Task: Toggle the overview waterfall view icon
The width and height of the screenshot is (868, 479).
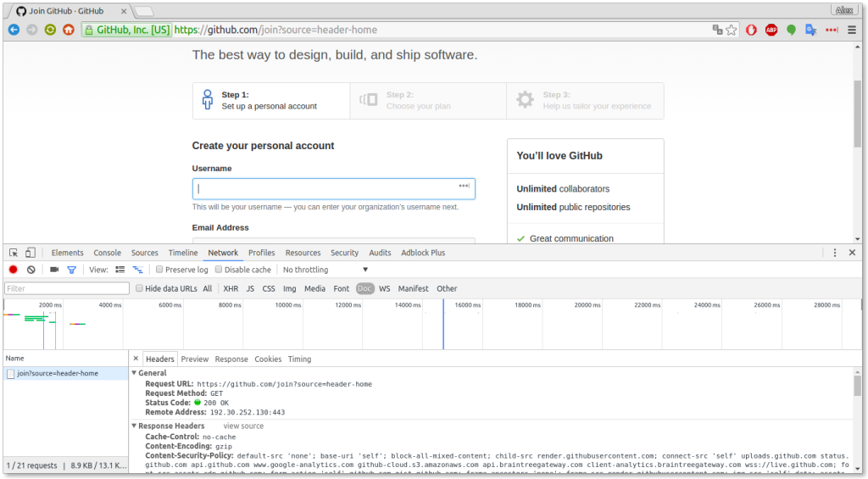Action: [137, 270]
